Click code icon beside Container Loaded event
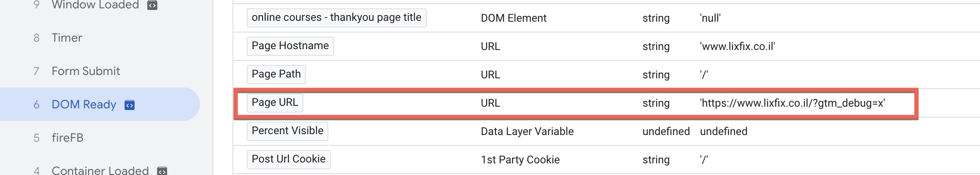 click(162, 171)
